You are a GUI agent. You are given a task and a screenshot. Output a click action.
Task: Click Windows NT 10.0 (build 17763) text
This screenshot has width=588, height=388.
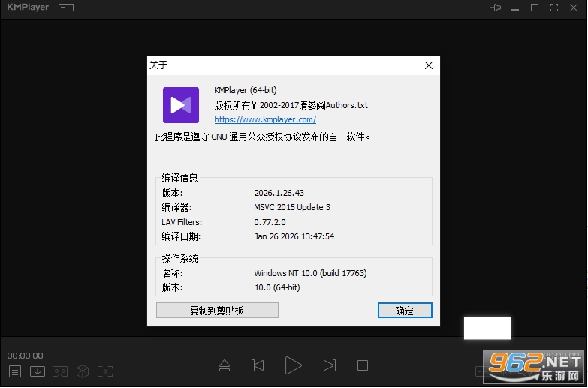coord(310,273)
